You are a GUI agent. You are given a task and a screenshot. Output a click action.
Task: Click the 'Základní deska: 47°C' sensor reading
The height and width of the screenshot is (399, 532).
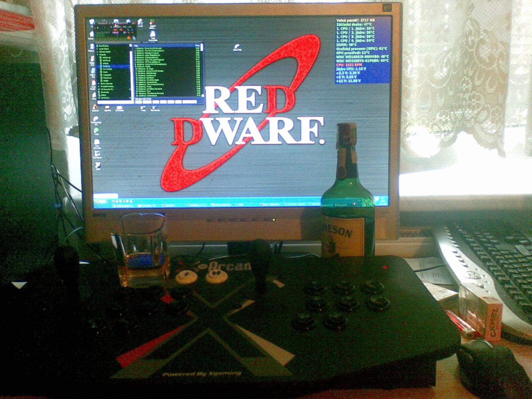[354, 25]
